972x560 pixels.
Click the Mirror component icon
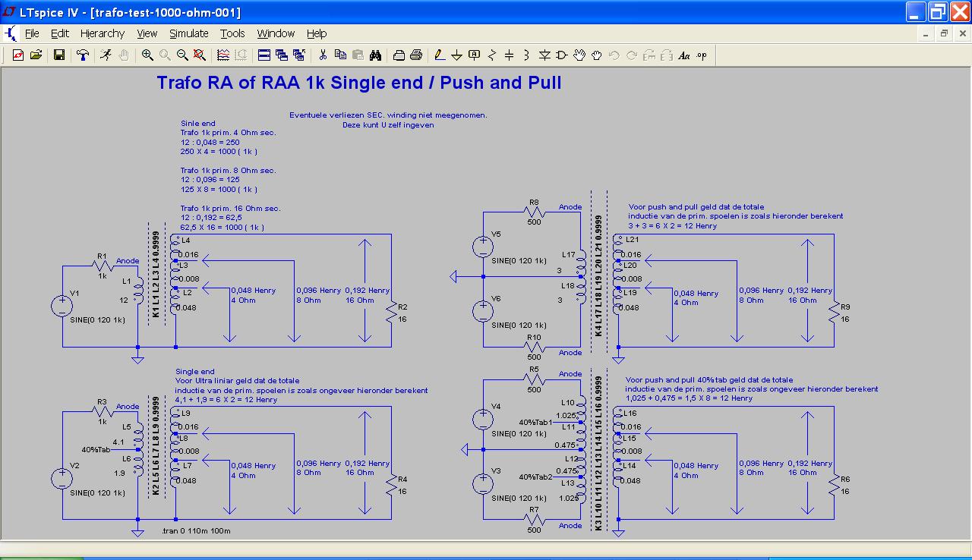click(x=667, y=55)
